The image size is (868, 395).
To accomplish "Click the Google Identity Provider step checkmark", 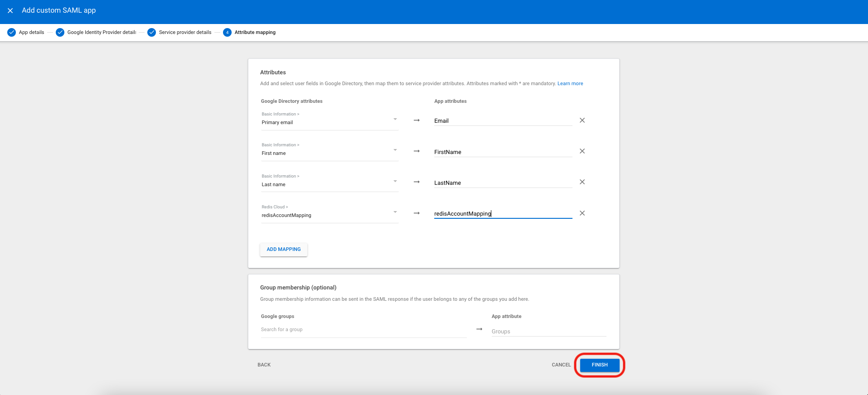I will [60, 33].
